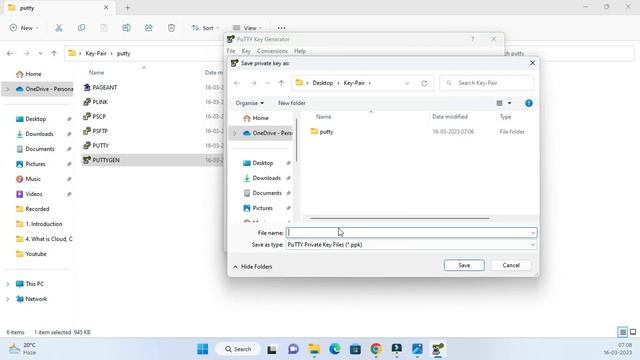
Task: Select the PLINK file in Explorer
Action: [96, 102]
